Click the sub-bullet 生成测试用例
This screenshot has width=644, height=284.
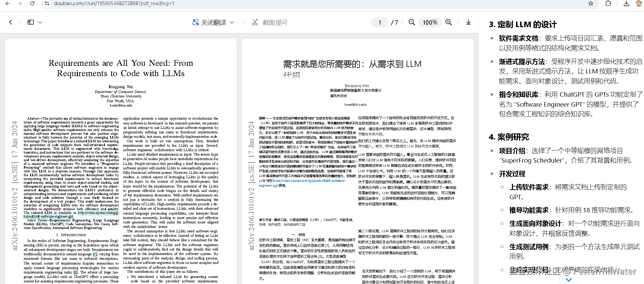click(x=529, y=247)
